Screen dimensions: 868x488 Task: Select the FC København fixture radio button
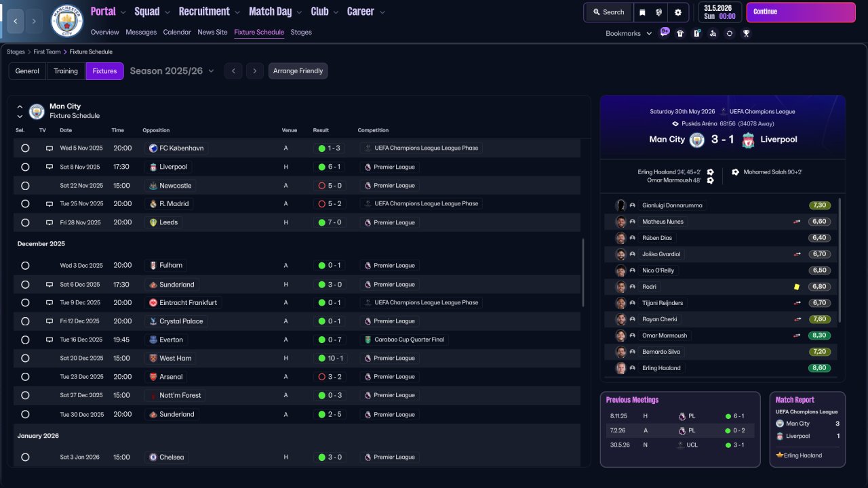tap(25, 148)
